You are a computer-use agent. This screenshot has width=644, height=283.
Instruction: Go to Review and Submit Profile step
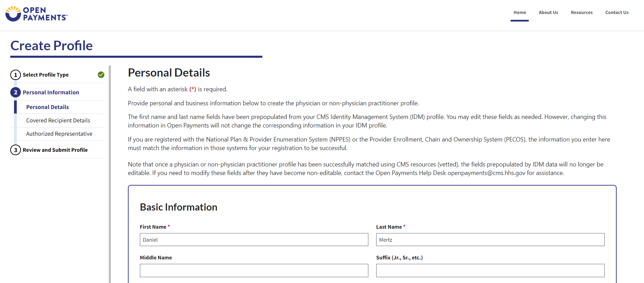click(55, 150)
